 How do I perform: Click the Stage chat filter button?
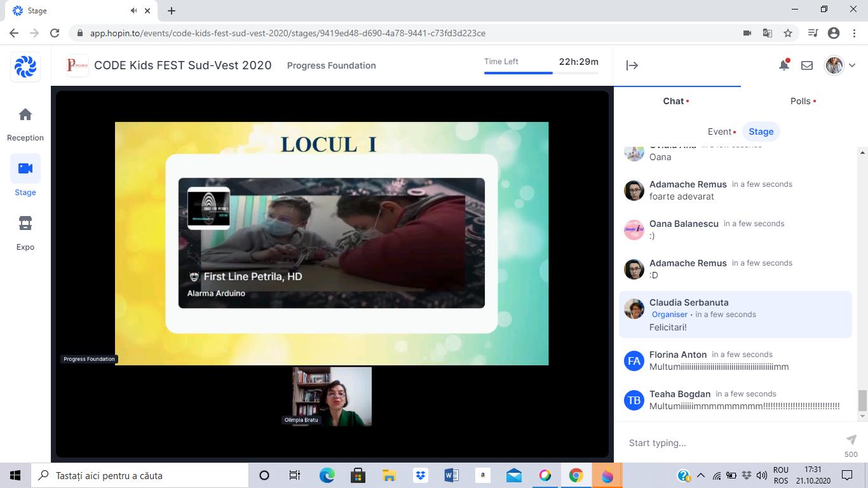[x=761, y=132]
